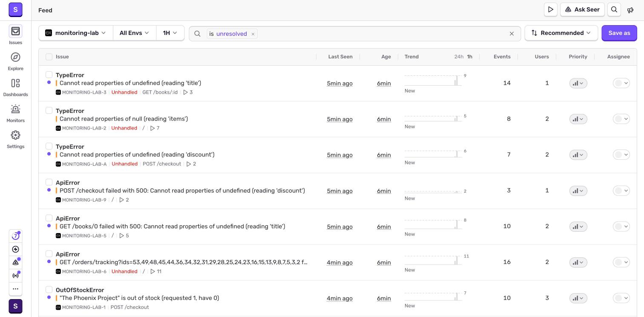Click the Last Seen column header
The image size is (644, 317).
point(340,57)
